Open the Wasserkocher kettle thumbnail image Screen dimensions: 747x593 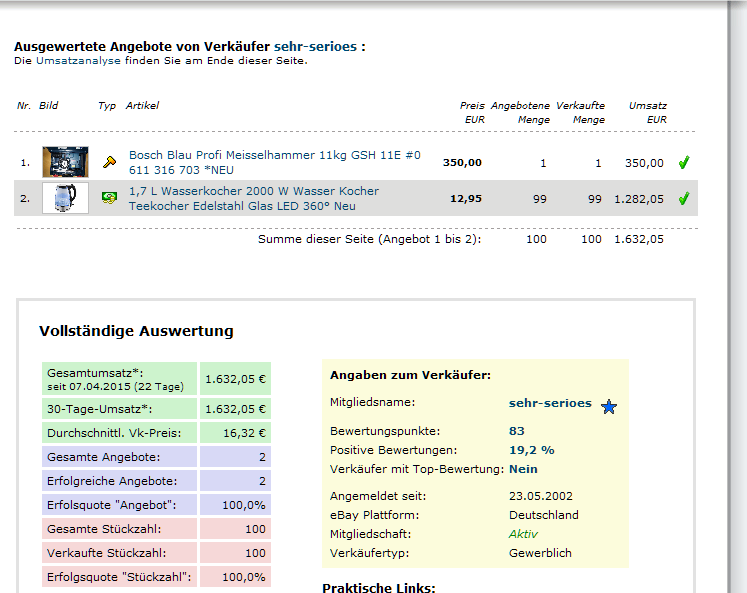[65, 198]
